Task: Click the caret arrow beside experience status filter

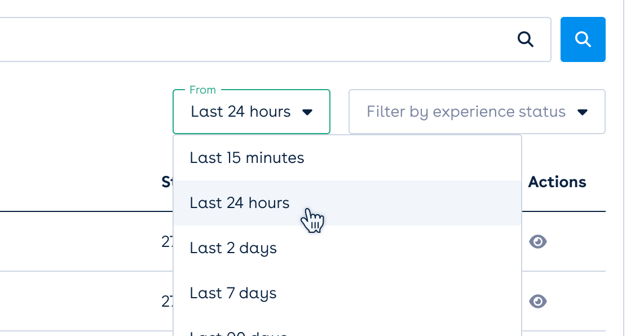Action: tap(583, 112)
